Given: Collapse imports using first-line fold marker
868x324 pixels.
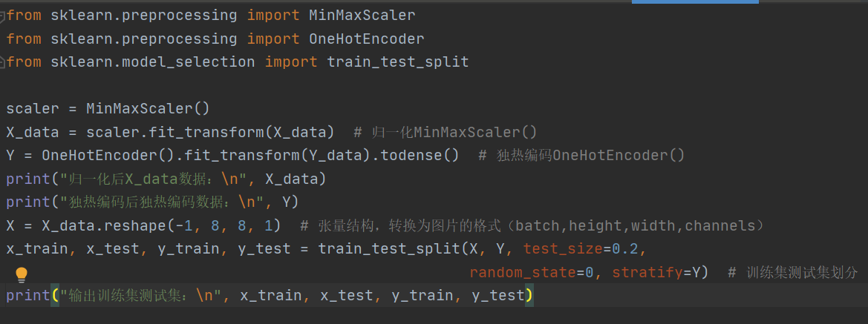Looking at the screenshot, I should click(2, 16).
